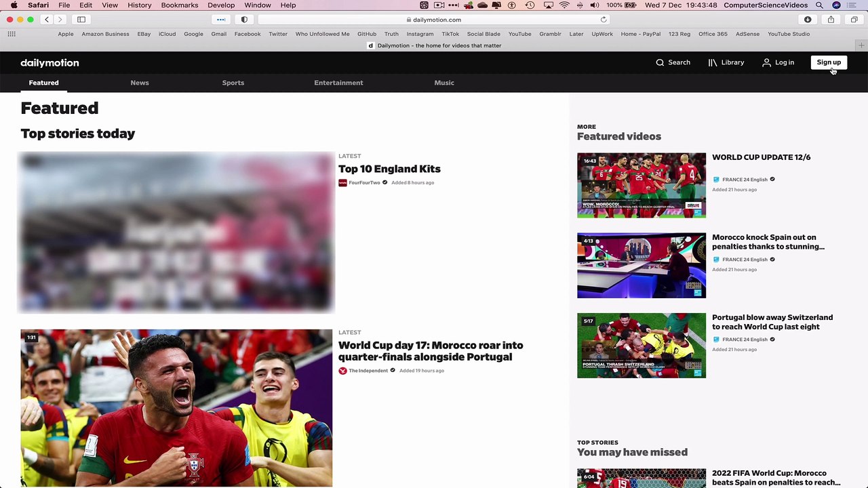
Task: Toggle the Safari sidebar button
Action: point(81,20)
